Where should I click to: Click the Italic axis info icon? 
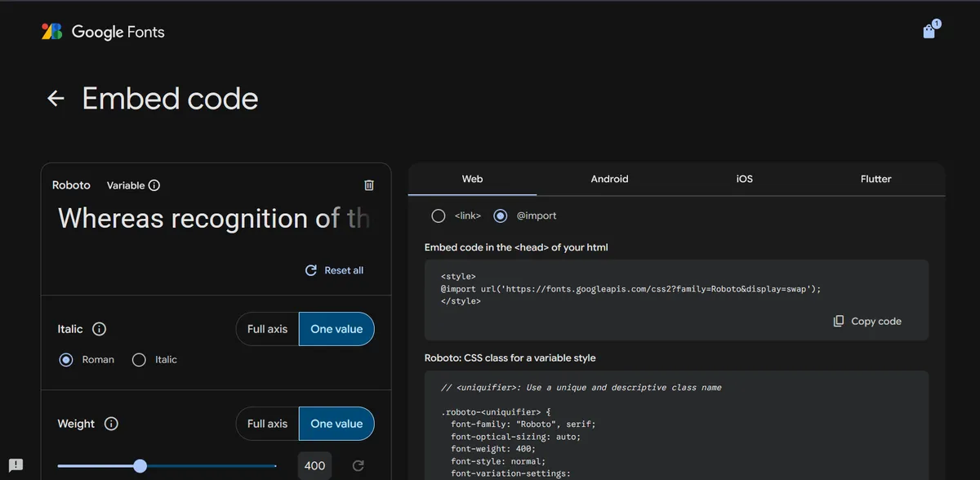point(100,329)
